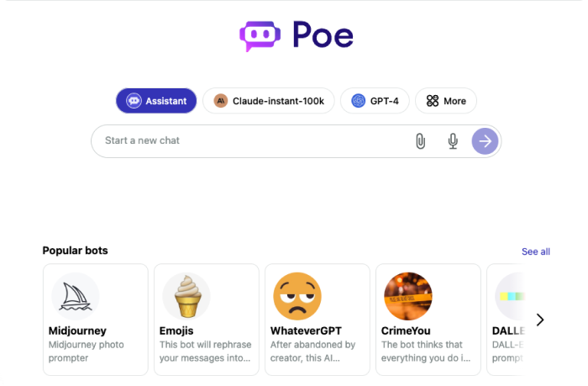Screen dimensions: 588x386
Task: Open the Midjourney bot title
Action: click(77, 330)
